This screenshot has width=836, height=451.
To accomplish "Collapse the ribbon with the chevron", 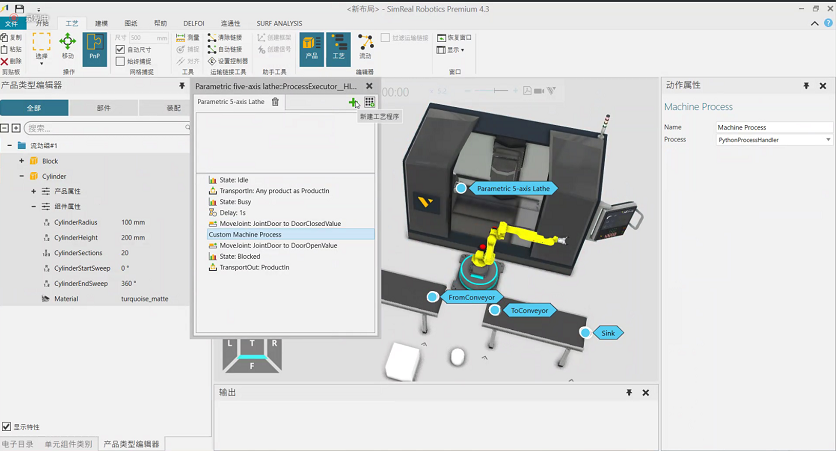I will coord(815,23).
